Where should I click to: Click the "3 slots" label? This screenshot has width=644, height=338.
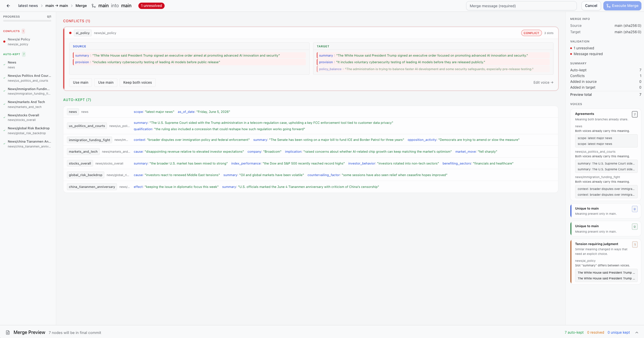pos(549,33)
